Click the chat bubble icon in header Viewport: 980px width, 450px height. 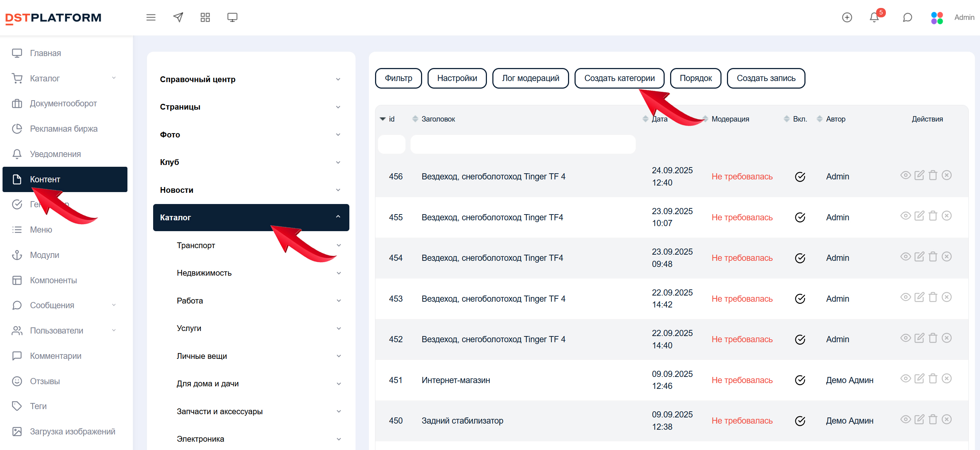[907, 17]
